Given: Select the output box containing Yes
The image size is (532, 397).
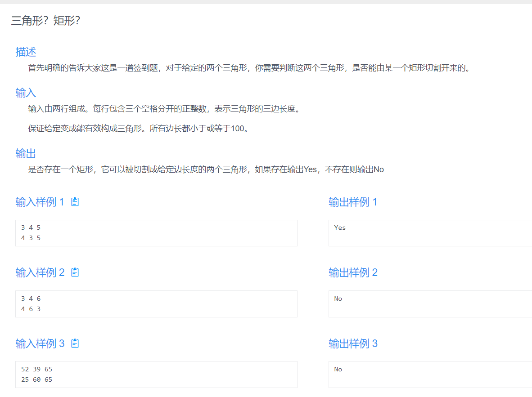Looking at the screenshot, I should (x=430, y=233).
